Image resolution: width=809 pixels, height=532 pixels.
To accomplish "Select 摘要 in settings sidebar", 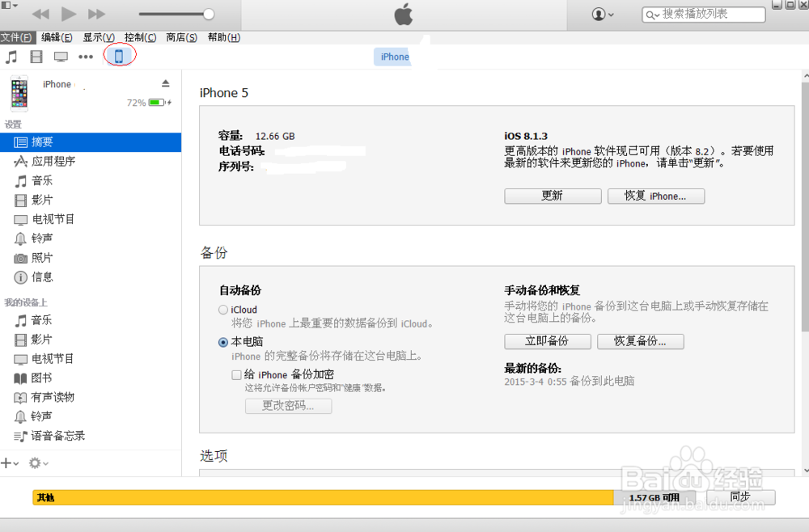I will 91,142.
